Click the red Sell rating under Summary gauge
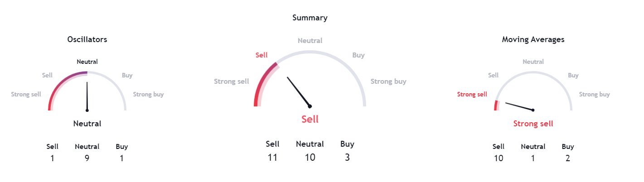This screenshot has height=182, width=644. 310,119
